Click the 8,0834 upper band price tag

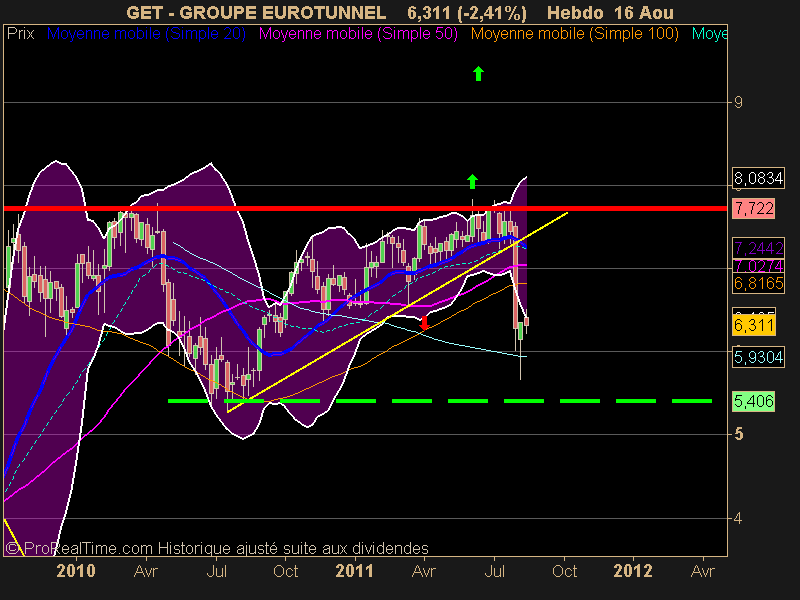click(x=758, y=178)
